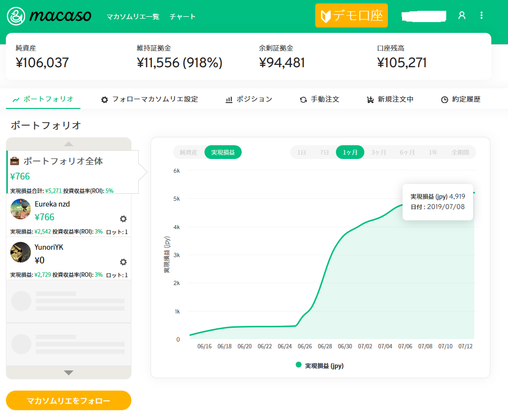Click the Eureka nzd avatar
This screenshot has height=420, width=508.
[x=21, y=209]
